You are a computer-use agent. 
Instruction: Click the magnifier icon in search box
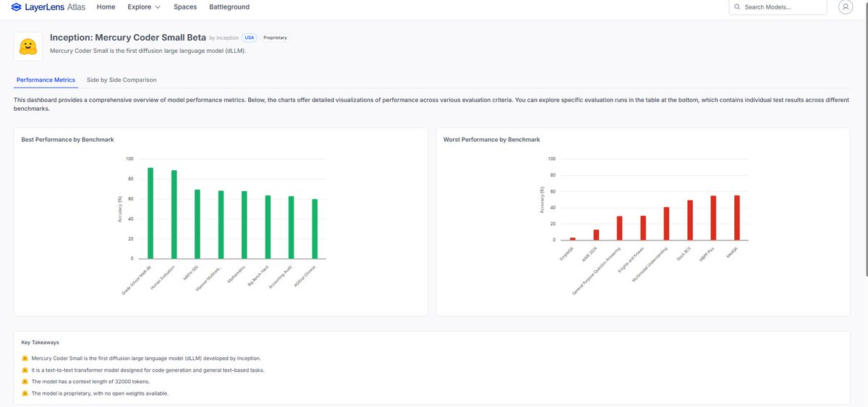pyautogui.click(x=736, y=7)
